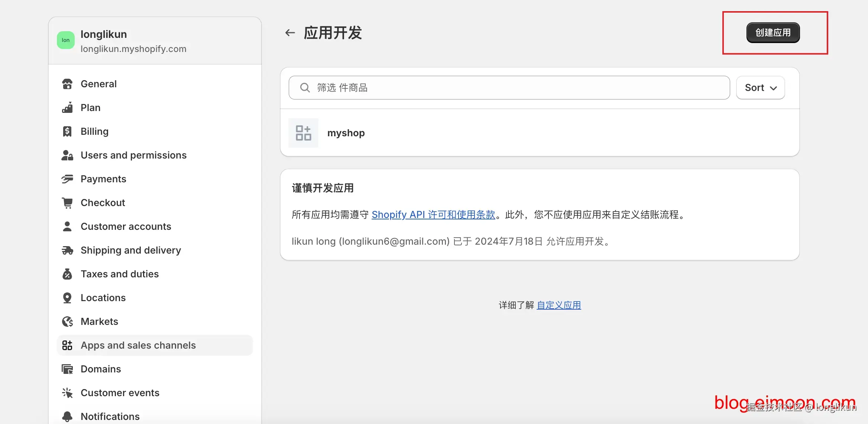Select the Markets globe icon
The width and height of the screenshot is (868, 424).
(x=67, y=322)
